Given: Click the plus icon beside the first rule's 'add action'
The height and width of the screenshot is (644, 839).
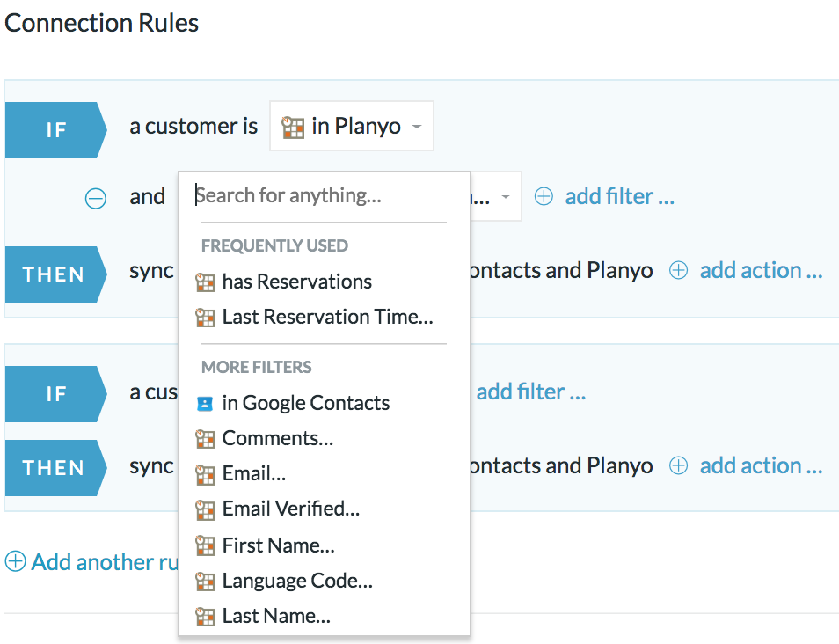Looking at the screenshot, I should pyautogui.click(x=678, y=270).
